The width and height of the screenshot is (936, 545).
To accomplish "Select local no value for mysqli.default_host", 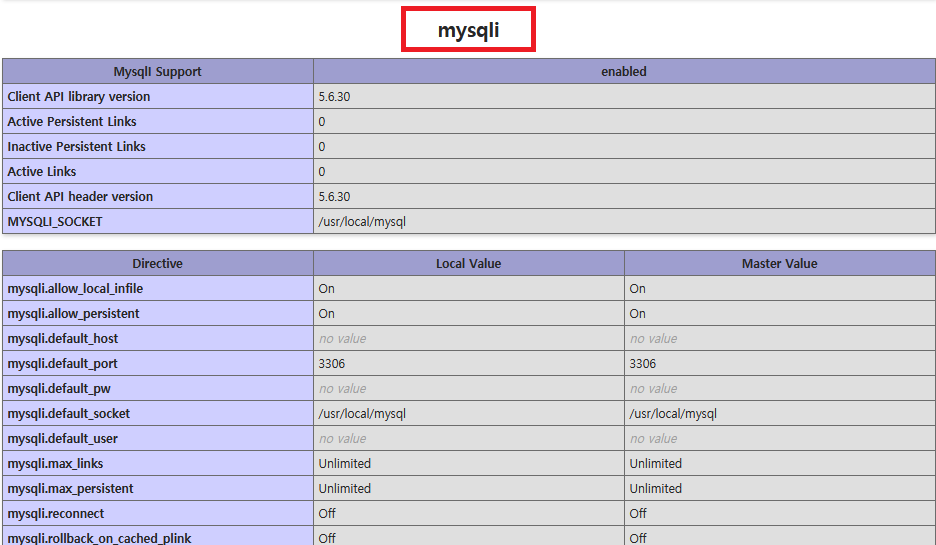I will pyautogui.click(x=343, y=339).
